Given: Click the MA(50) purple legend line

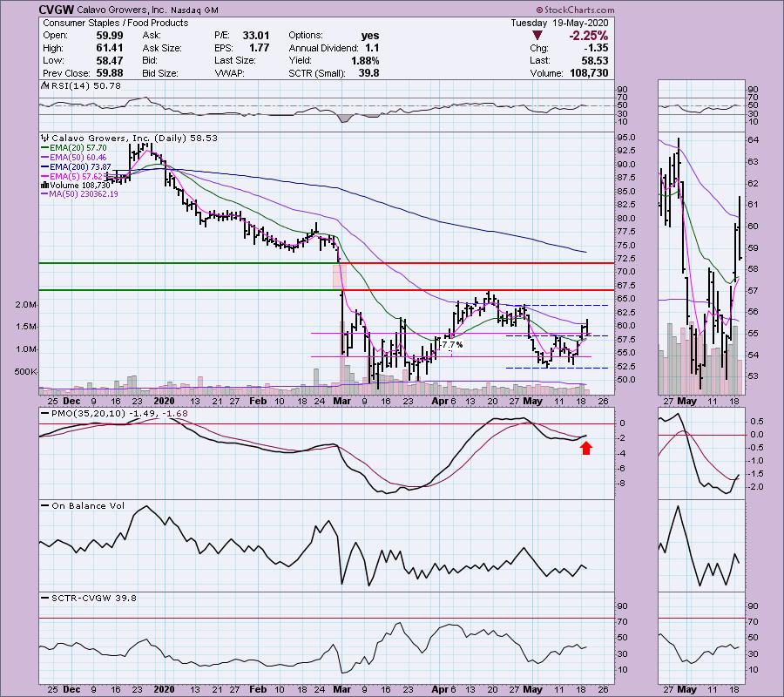Looking at the screenshot, I should pos(44,194).
